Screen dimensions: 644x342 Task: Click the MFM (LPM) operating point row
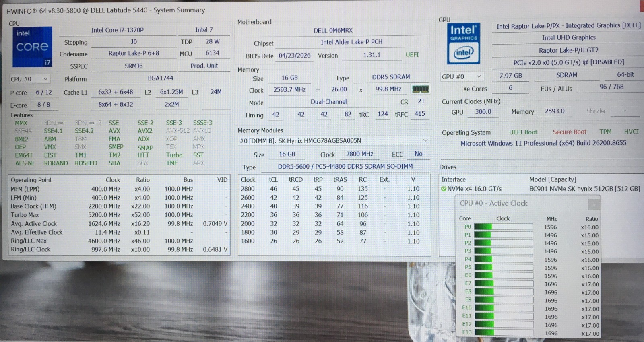point(119,189)
